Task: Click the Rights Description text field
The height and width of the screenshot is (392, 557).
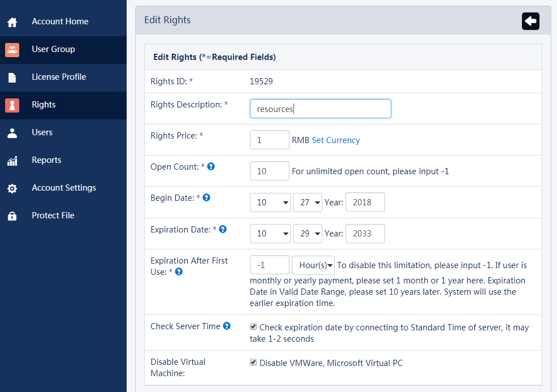Action: tap(320, 109)
